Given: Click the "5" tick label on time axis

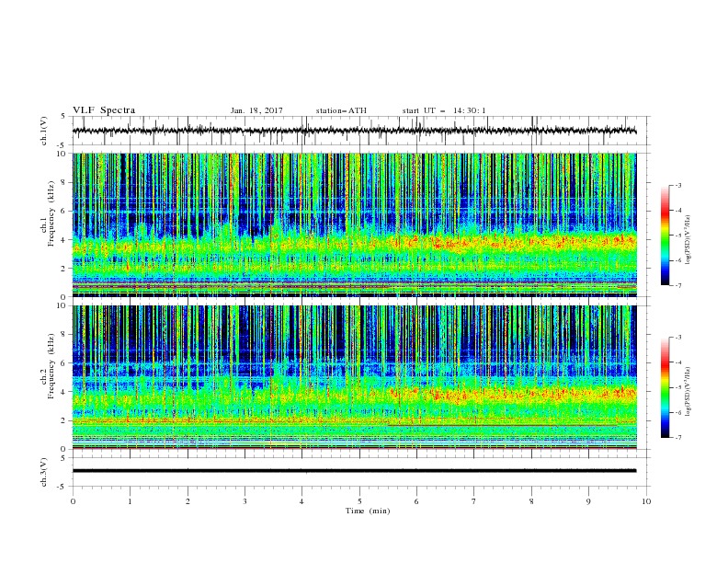Looking at the screenshot, I should click(x=359, y=501).
